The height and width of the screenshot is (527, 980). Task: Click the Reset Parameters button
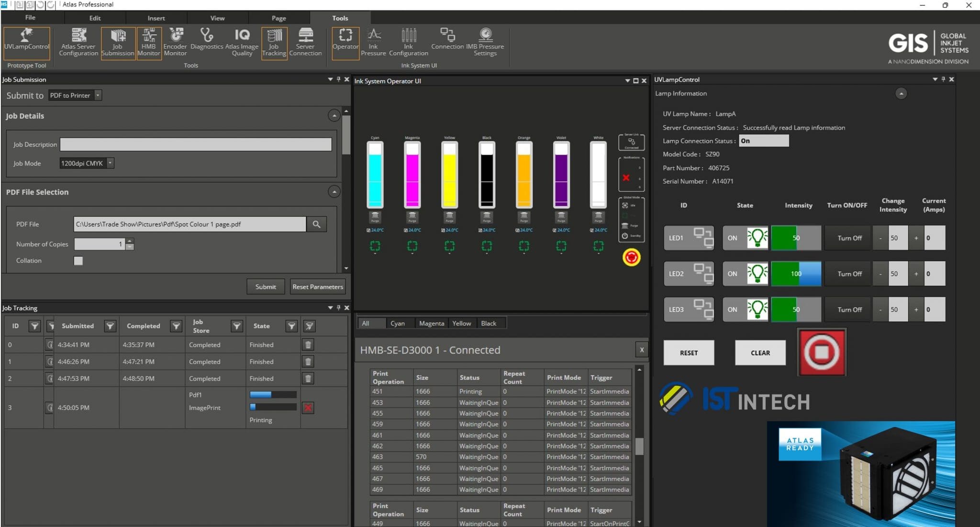[318, 286]
